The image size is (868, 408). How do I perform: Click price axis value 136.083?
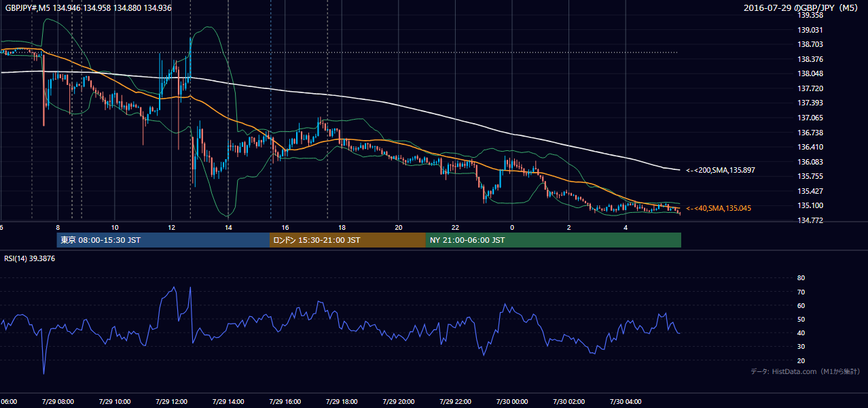click(x=810, y=162)
